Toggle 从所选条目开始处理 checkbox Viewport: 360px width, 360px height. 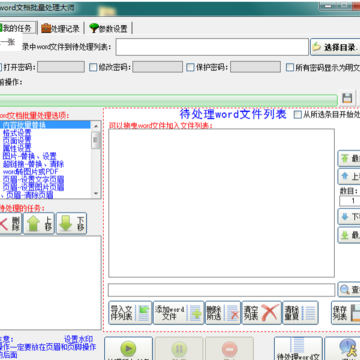click(x=297, y=115)
